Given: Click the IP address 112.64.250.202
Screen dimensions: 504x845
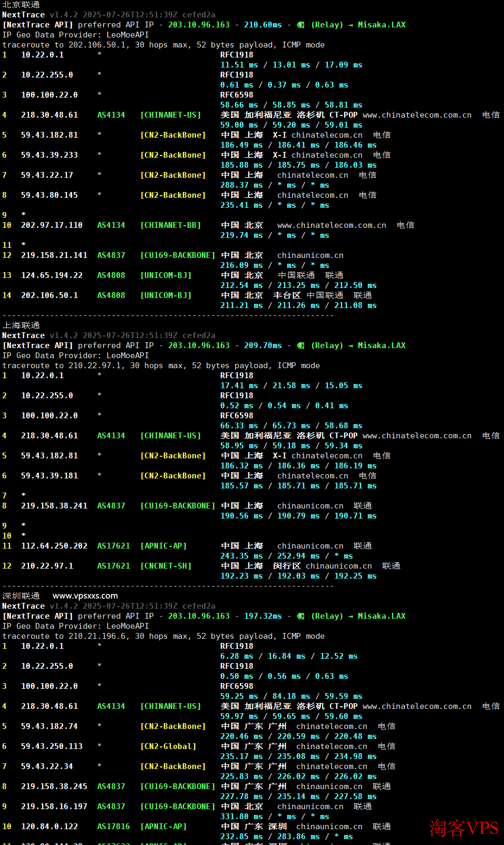Looking at the screenshot, I should (54, 546).
